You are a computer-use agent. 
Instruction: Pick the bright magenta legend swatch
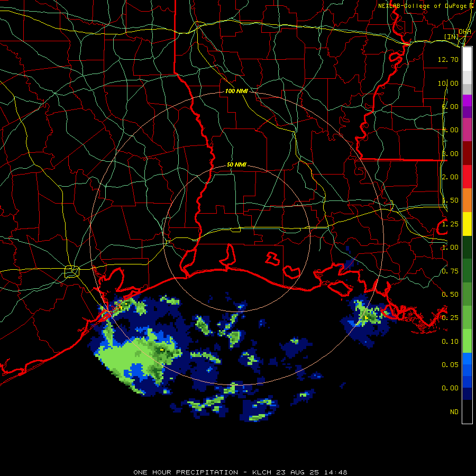point(467,100)
